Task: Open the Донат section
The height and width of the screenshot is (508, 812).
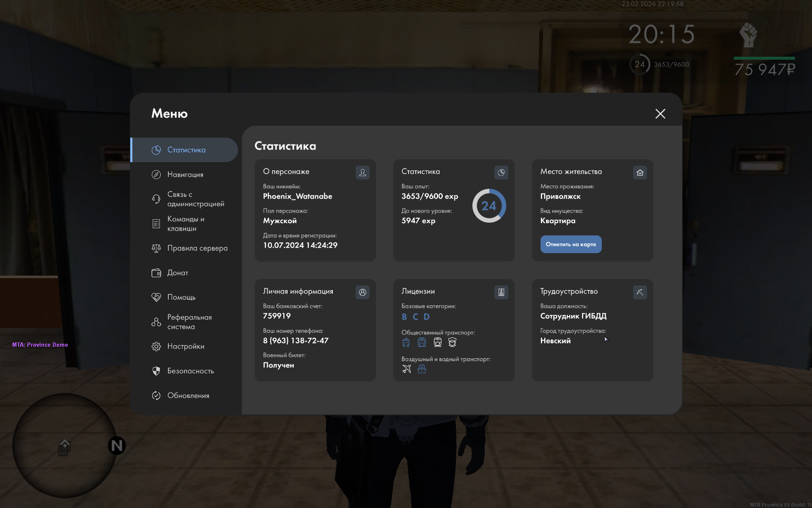Action: 178,273
